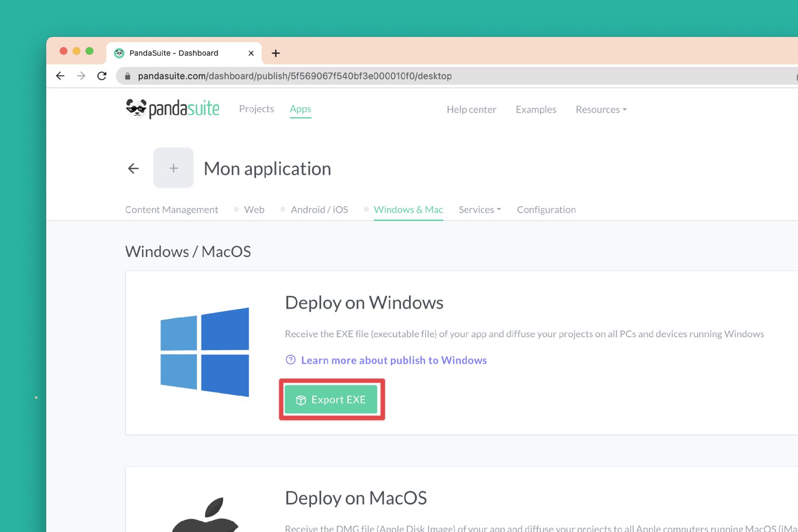Click the lock icon in address bar

point(127,76)
